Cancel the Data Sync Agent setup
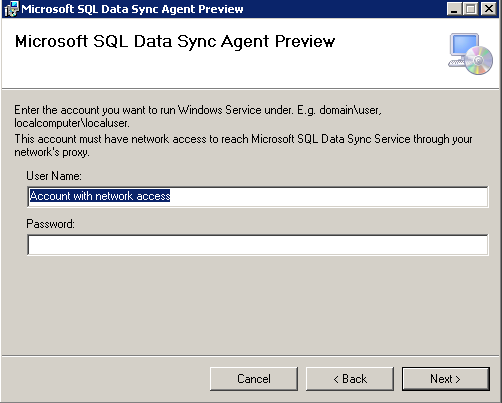The image size is (502, 403). point(254,379)
